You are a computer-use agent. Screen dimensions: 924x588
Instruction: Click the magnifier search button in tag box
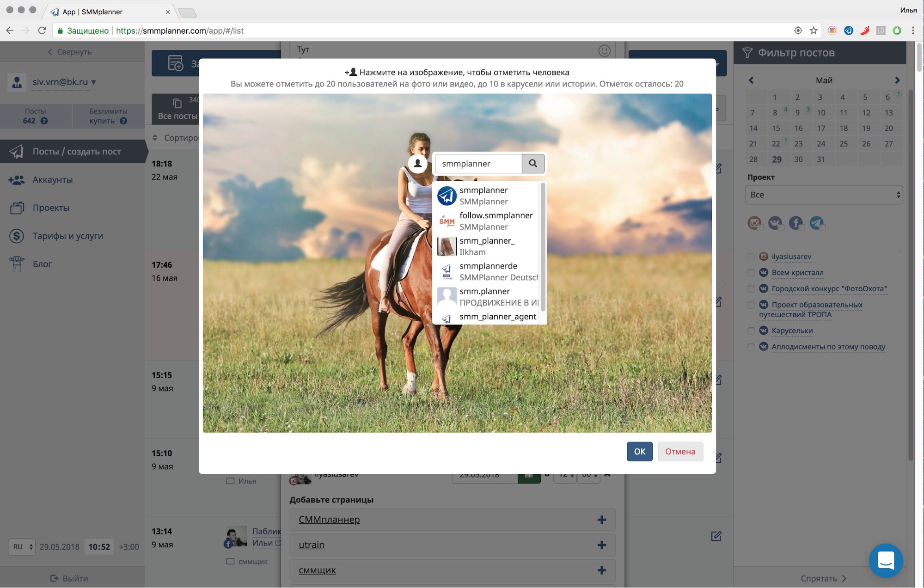click(x=533, y=163)
